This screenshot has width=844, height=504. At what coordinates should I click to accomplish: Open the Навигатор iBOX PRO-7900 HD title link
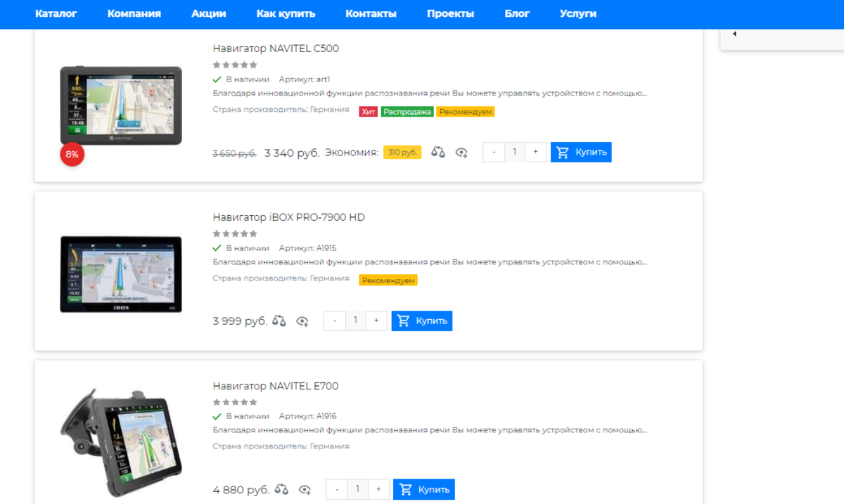(288, 217)
